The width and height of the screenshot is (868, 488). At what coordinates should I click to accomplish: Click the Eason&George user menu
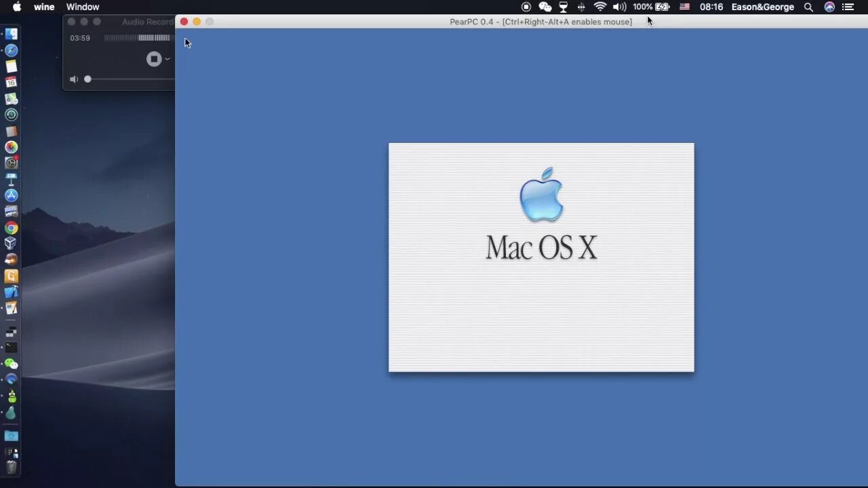click(763, 7)
